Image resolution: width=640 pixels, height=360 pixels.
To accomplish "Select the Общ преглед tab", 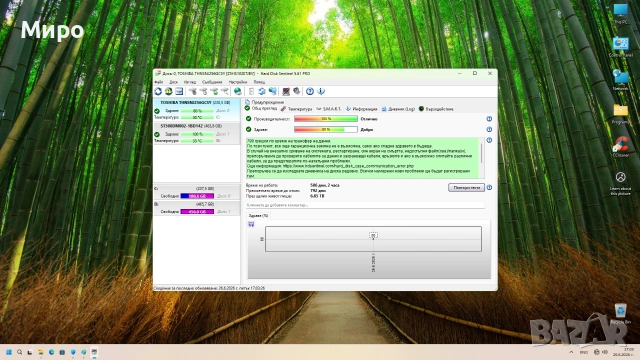I will (x=261, y=108).
